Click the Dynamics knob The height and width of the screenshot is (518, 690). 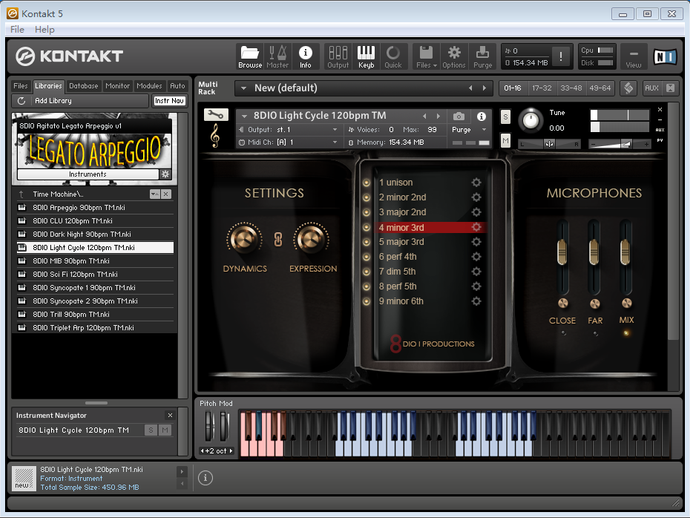pos(245,239)
